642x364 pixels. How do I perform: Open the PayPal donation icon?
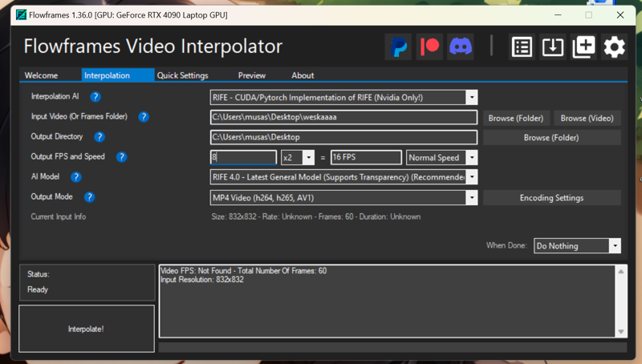(x=398, y=47)
